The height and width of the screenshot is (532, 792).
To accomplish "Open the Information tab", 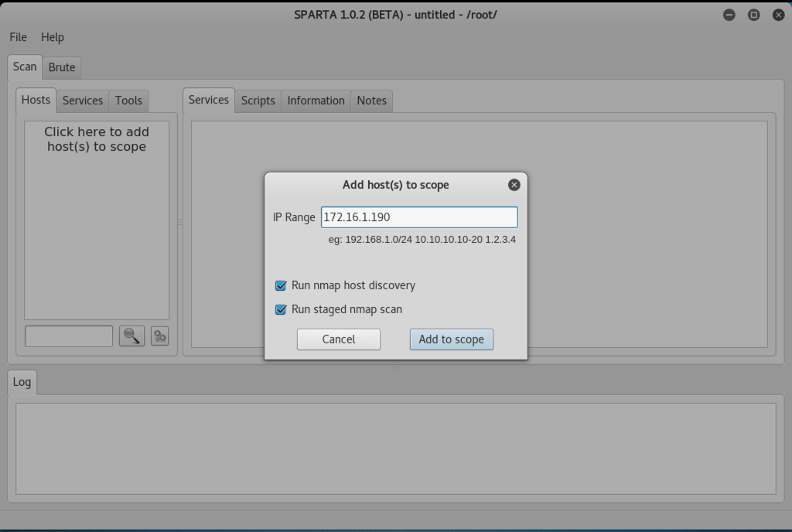I will click(316, 101).
